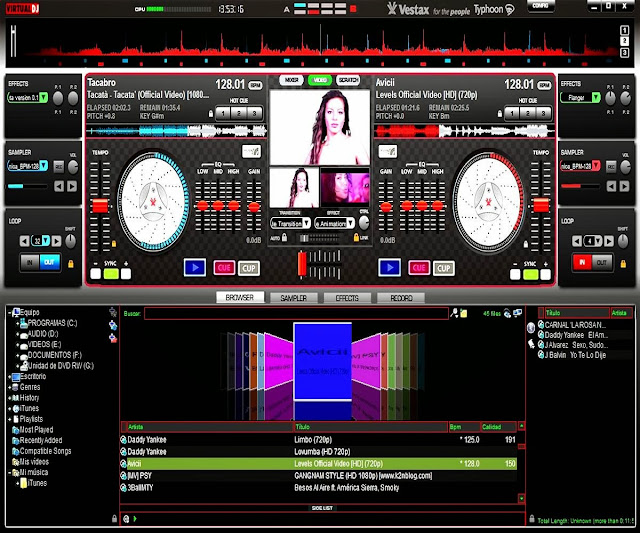Toggle loop IN on right loop panel
Image resolution: width=640 pixels, height=533 pixels.
[582, 262]
